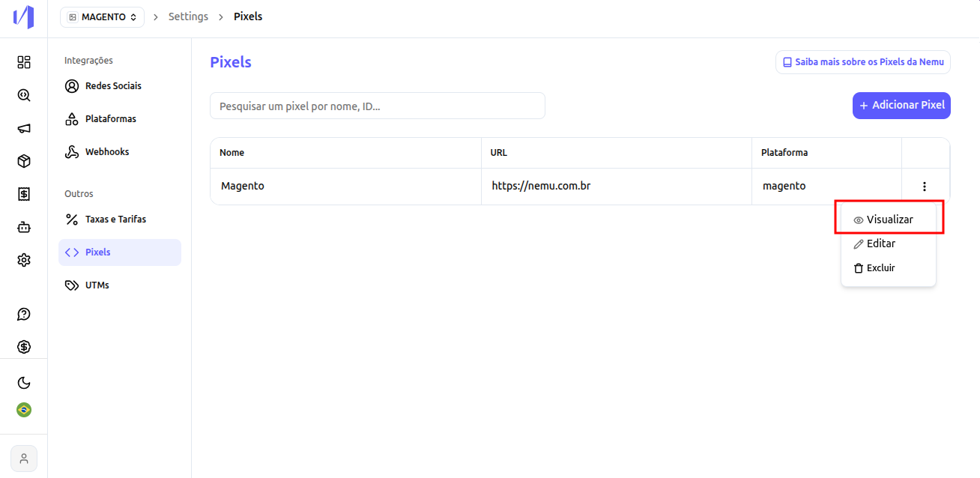Image resolution: width=980 pixels, height=478 pixels.
Task: Select the products box icon in sidebar
Action: tap(24, 161)
